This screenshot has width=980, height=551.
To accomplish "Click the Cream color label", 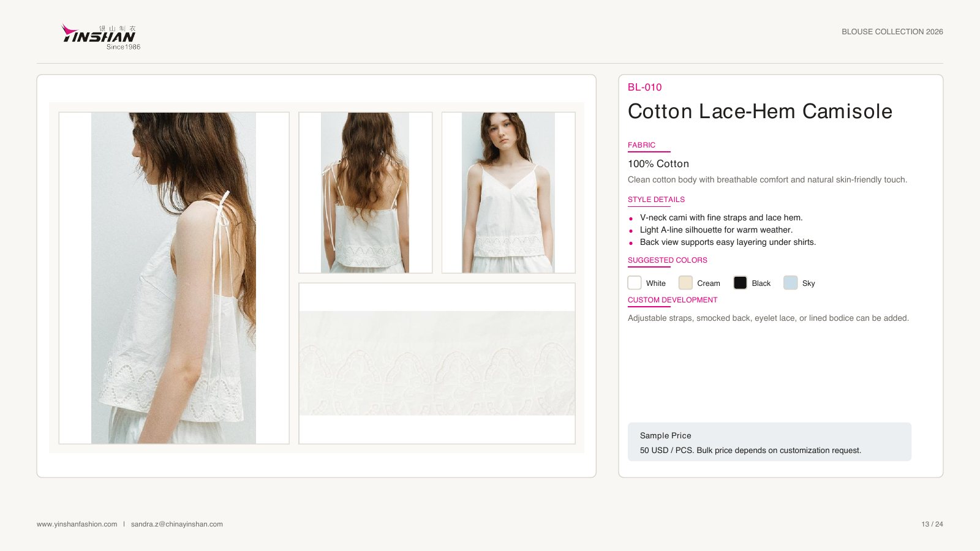I will 709,283.
